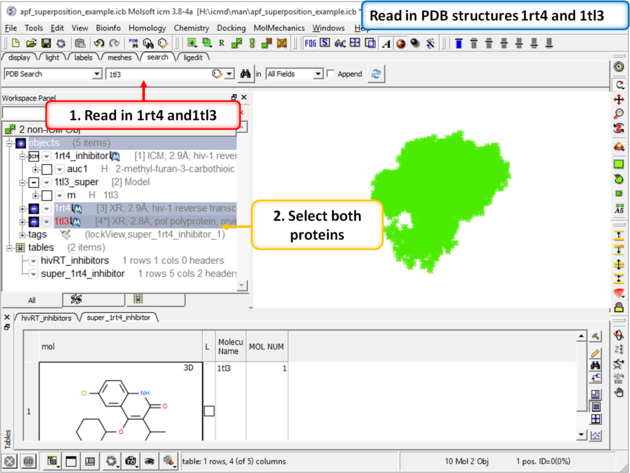Open the All Fields dropdown
The width and height of the screenshot is (630, 473).
point(318,74)
